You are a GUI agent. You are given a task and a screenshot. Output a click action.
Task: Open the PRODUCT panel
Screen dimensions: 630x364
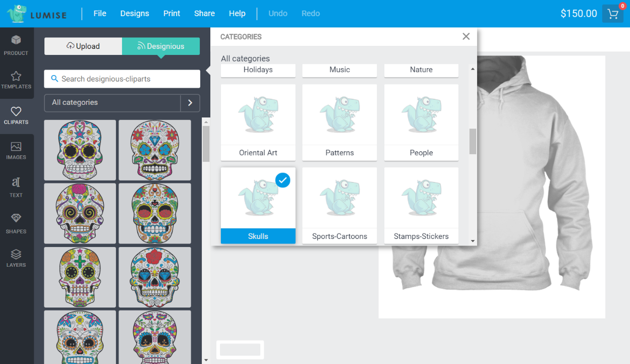click(17, 45)
